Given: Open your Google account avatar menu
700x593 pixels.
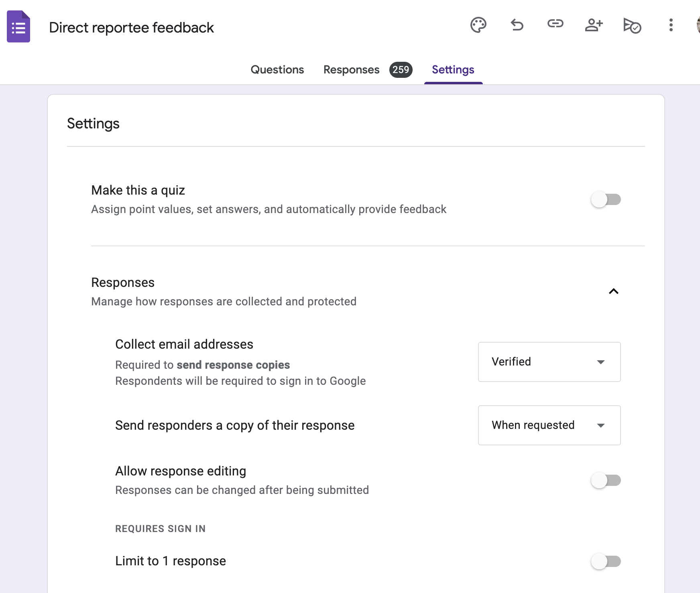Looking at the screenshot, I should click(698, 25).
